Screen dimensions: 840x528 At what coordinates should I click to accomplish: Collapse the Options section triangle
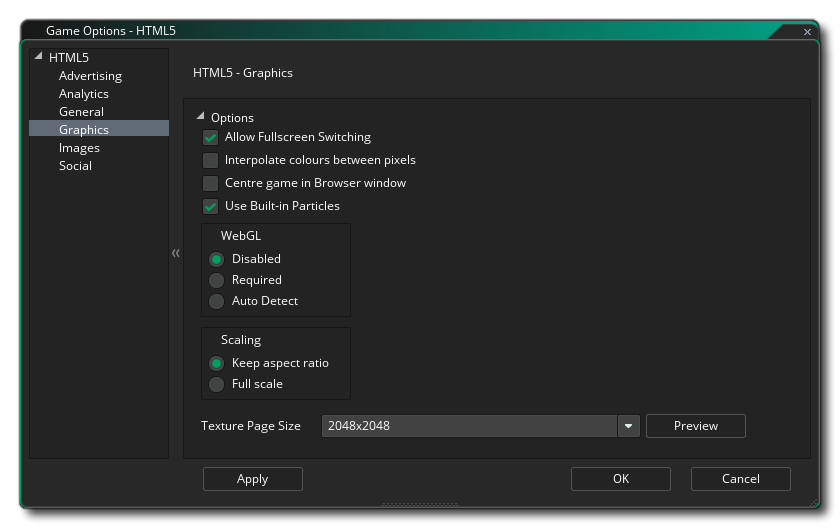point(200,116)
